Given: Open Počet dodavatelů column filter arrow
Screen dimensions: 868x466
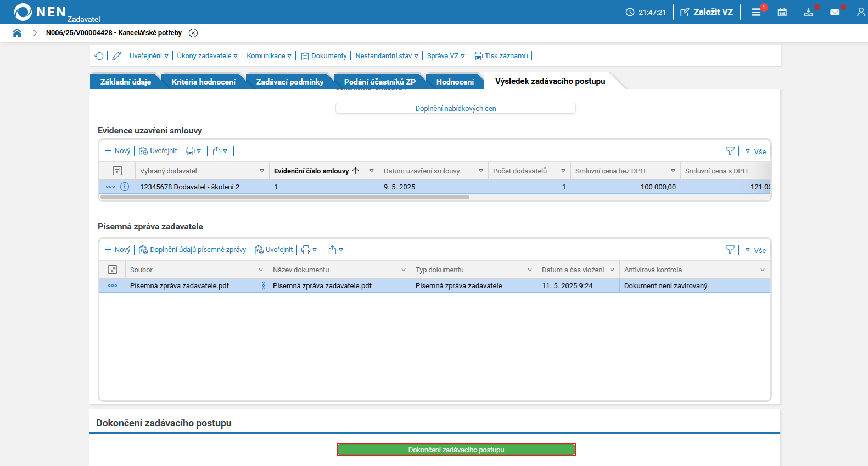Looking at the screenshot, I should pyautogui.click(x=563, y=171).
